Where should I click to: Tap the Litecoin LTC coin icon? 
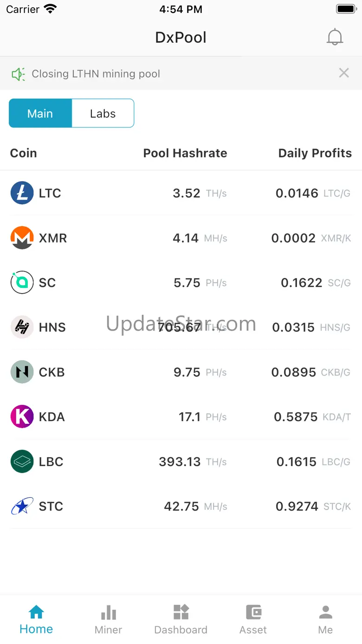point(22,193)
